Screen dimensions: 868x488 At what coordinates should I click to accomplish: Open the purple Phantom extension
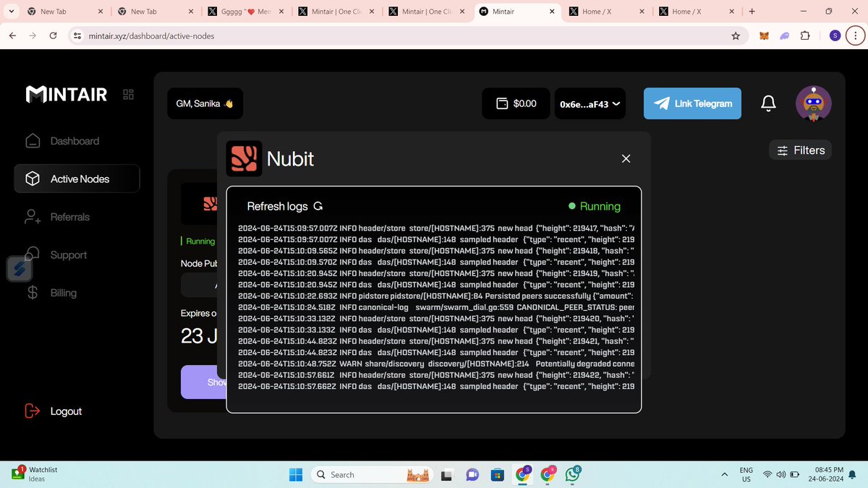pos(785,35)
